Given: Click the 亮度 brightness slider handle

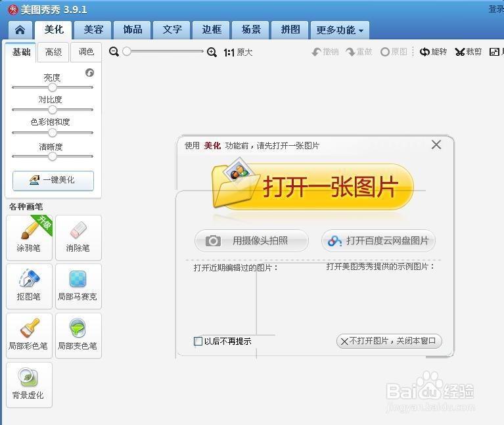Looking at the screenshot, I should tap(53, 87).
